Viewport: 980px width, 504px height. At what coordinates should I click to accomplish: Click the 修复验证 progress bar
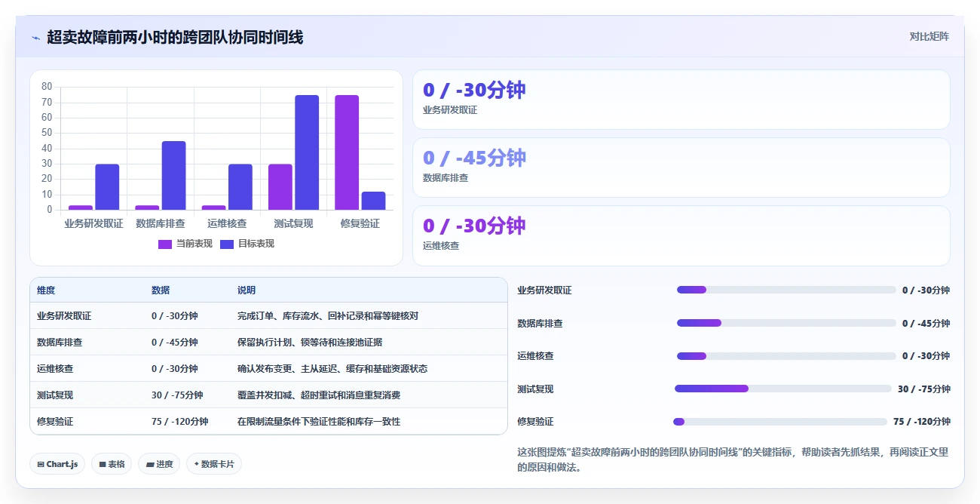pos(780,422)
